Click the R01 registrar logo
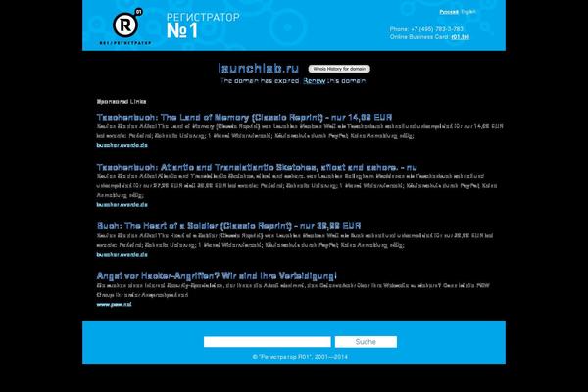Viewport: 588px width, 392px height. click(x=125, y=26)
